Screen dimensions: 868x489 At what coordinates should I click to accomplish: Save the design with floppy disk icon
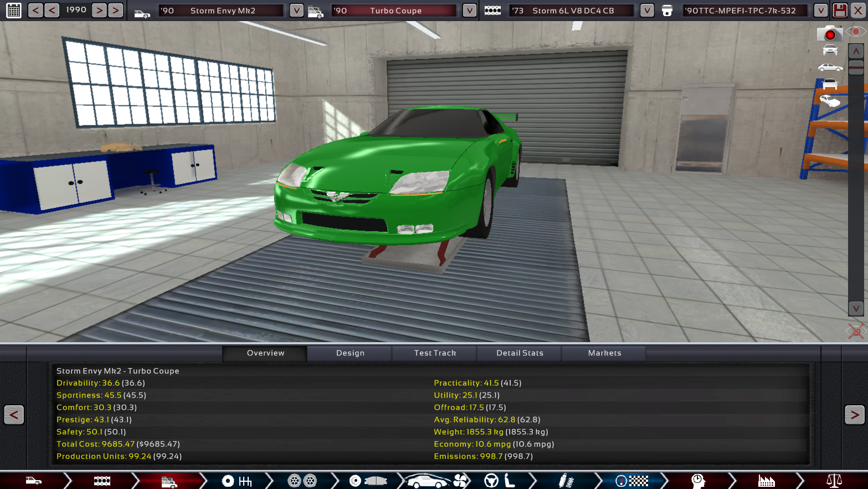click(840, 11)
